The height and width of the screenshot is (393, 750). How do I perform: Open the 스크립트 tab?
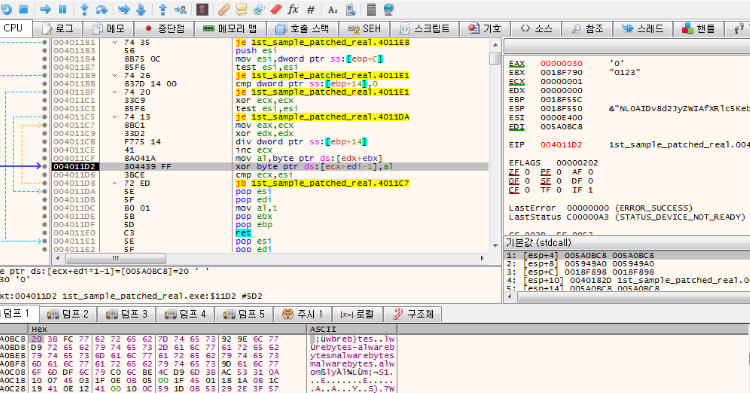(x=425, y=29)
